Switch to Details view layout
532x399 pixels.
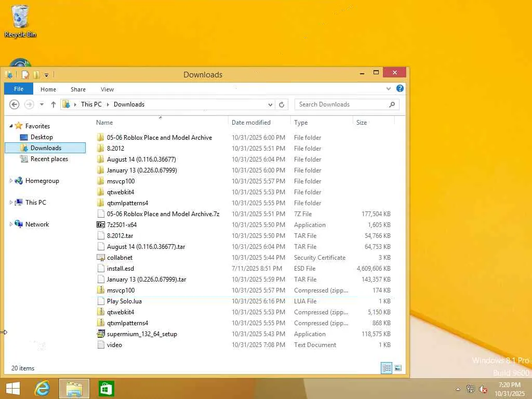[387, 368]
